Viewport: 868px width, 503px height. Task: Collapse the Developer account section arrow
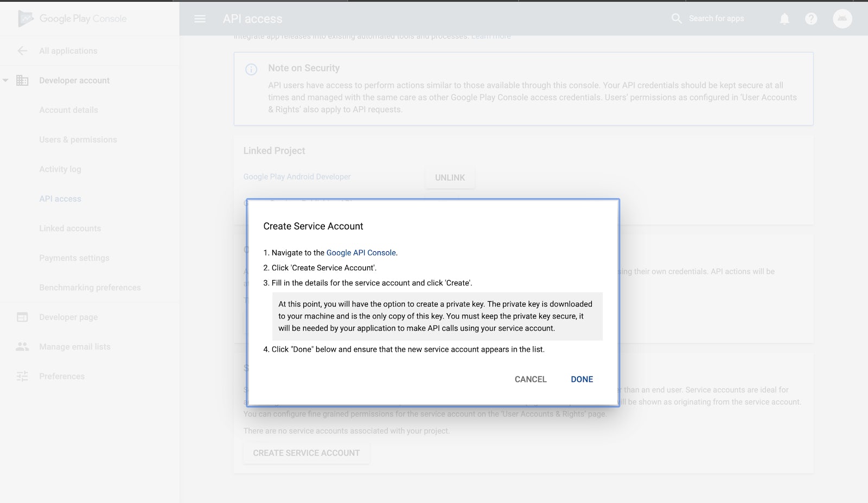pyautogui.click(x=5, y=81)
